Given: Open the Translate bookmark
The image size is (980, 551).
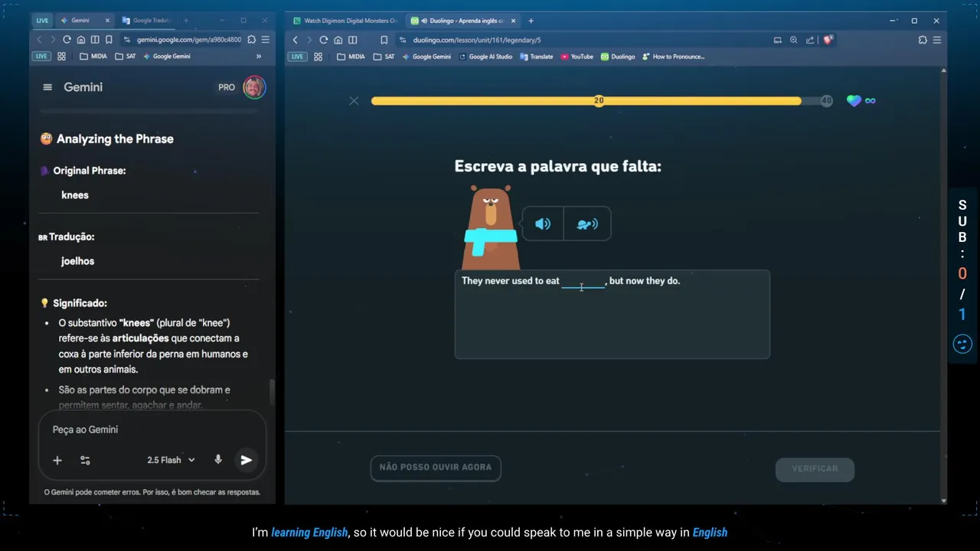Looking at the screenshot, I should pyautogui.click(x=536, y=57).
